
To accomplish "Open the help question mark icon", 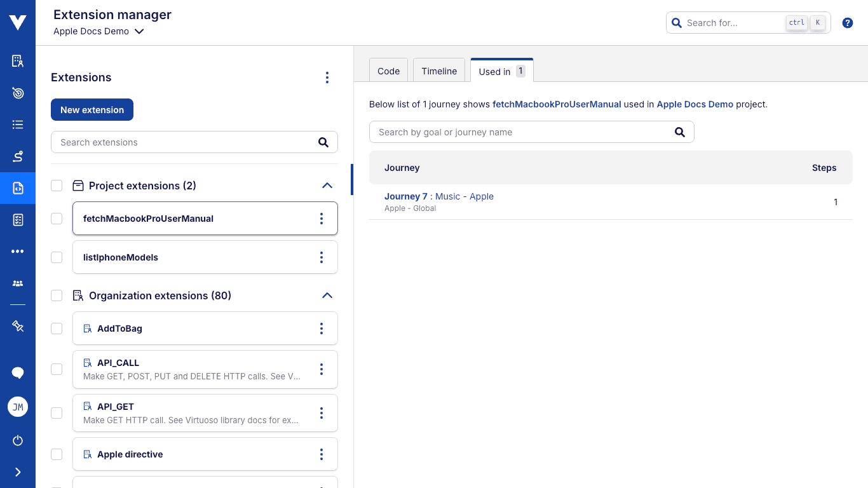I will pyautogui.click(x=847, y=23).
